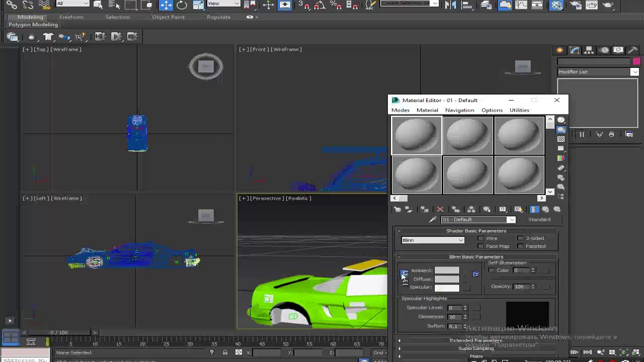The height and width of the screenshot is (362, 644).
Task: Open the Display command panel tab
Action: pyautogui.click(x=618, y=50)
